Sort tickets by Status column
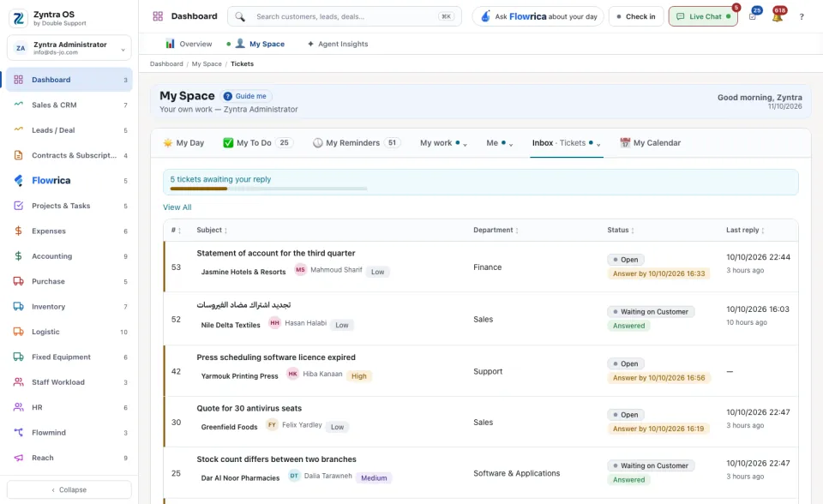 (x=621, y=230)
